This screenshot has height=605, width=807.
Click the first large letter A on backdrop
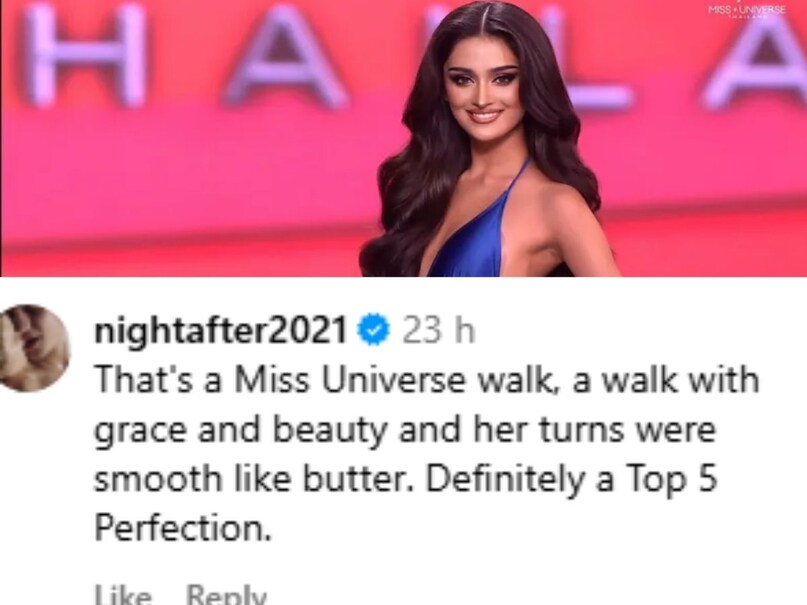(286, 57)
